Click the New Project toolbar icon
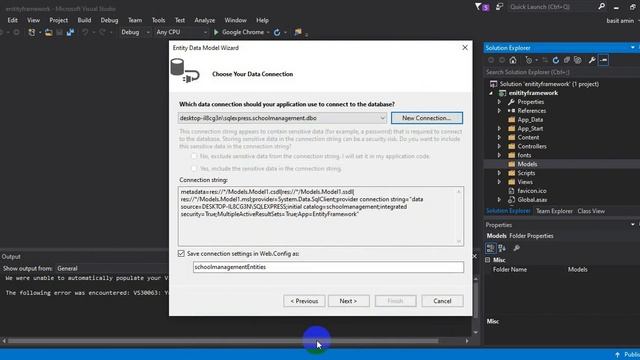640x360 pixels. [x=31, y=32]
